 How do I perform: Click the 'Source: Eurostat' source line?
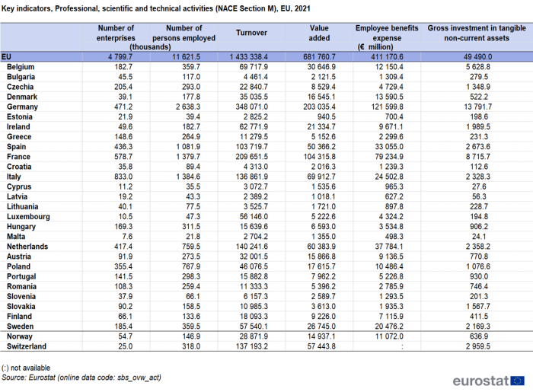[x=81, y=378]
